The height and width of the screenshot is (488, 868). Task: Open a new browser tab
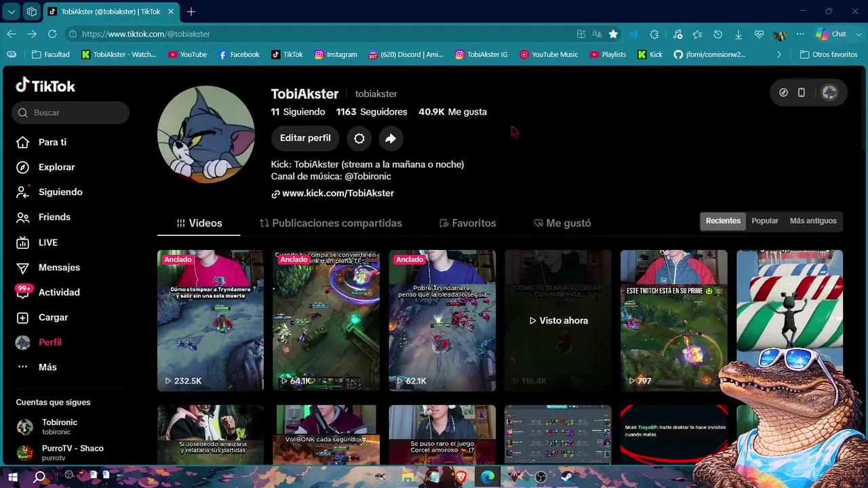tap(191, 12)
